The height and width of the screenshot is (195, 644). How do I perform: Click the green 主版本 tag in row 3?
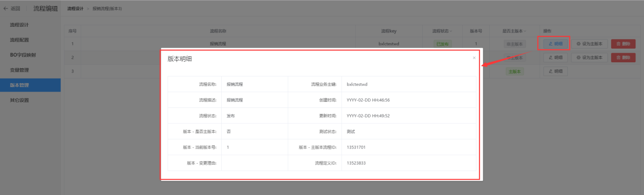(x=514, y=71)
